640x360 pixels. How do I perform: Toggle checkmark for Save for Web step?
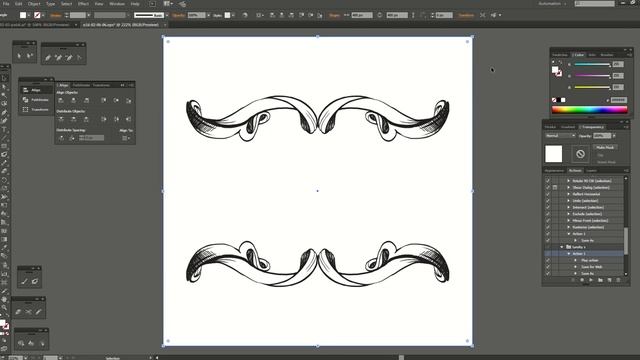548,267
